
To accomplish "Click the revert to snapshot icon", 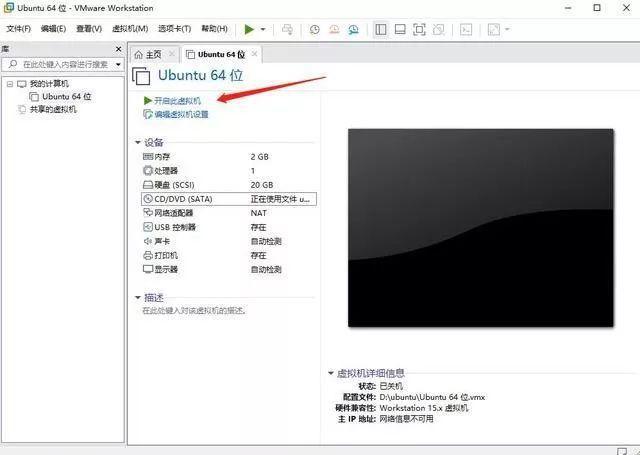I will 334,29.
